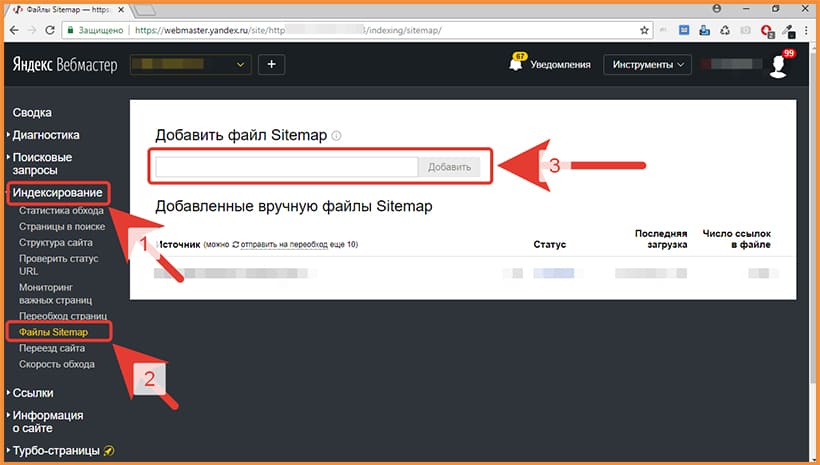This screenshot has width=820, height=465.
Task: Open Мониторинг важных страниц page
Action: [x=55, y=294]
